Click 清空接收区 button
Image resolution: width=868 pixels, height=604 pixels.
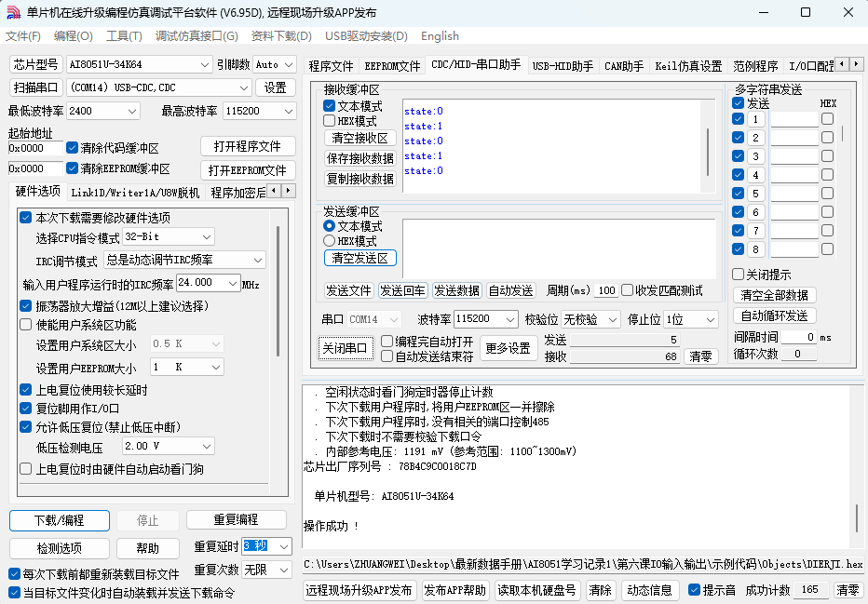click(x=359, y=138)
